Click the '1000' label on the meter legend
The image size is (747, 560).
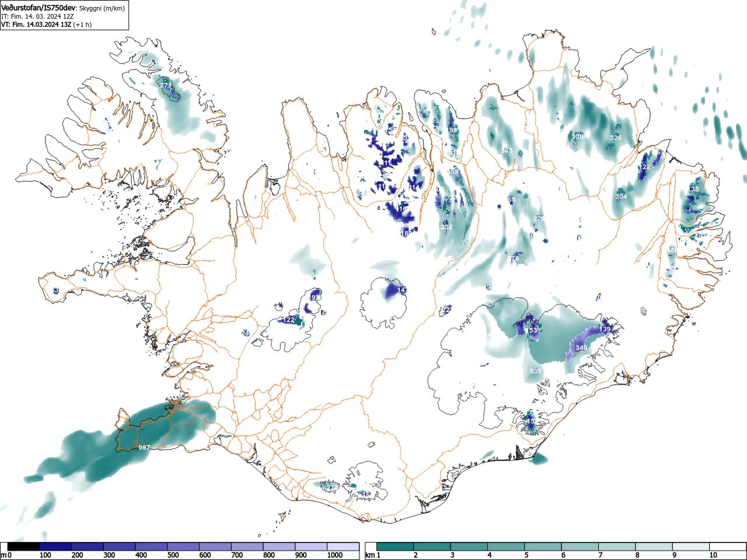click(x=335, y=555)
